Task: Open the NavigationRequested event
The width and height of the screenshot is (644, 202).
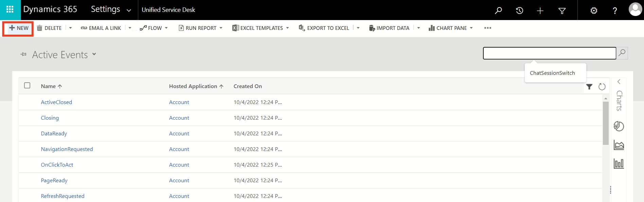Action: (x=67, y=149)
